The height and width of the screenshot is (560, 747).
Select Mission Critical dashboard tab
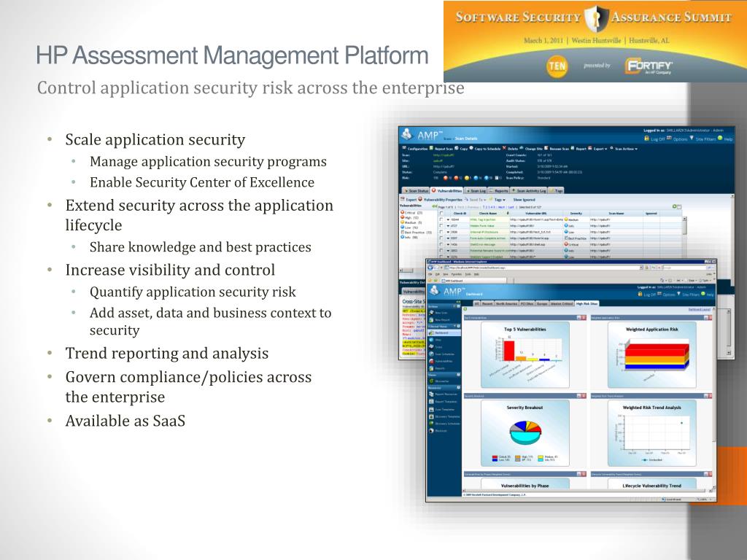click(x=562, y=303)
